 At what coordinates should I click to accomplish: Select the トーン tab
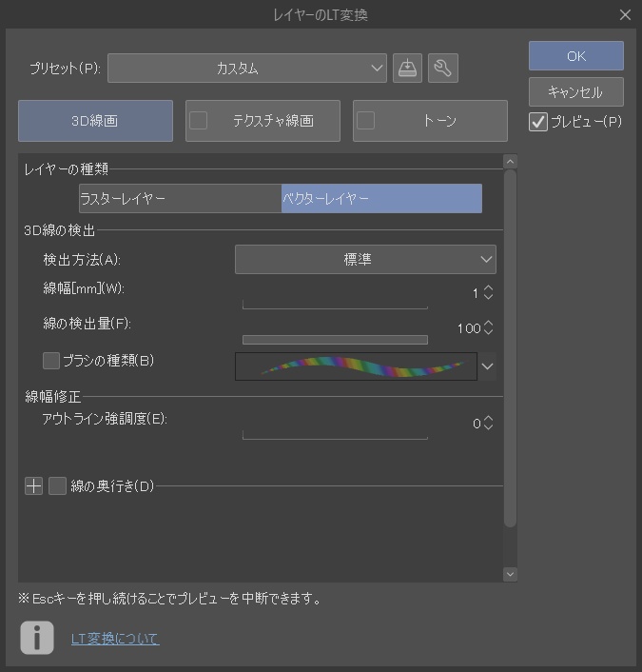coord(430,121)
